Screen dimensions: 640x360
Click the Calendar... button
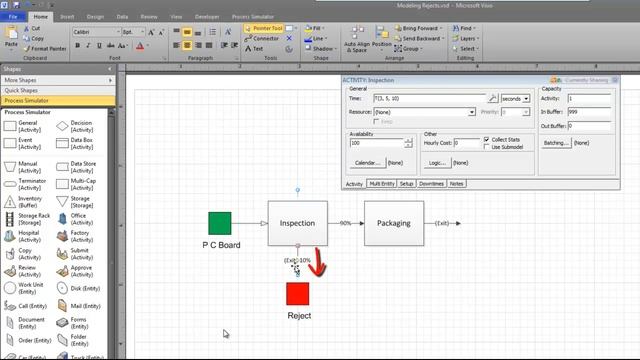click(367, 163)
